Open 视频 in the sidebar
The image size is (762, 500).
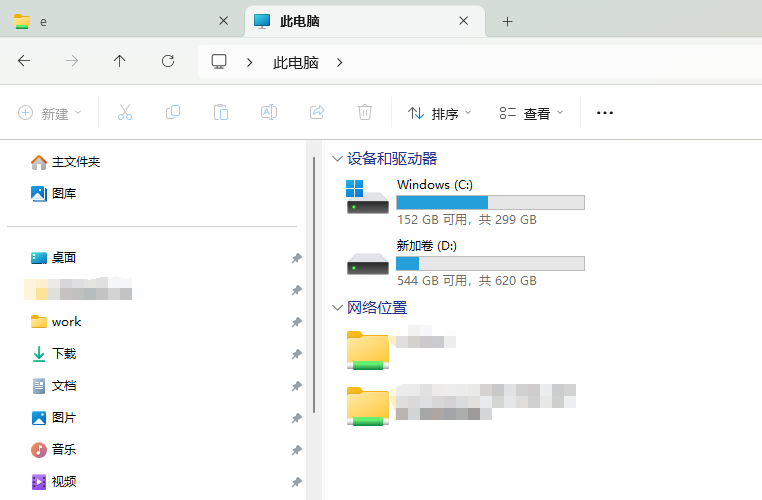pyautogui.click(x=53, y=482)
